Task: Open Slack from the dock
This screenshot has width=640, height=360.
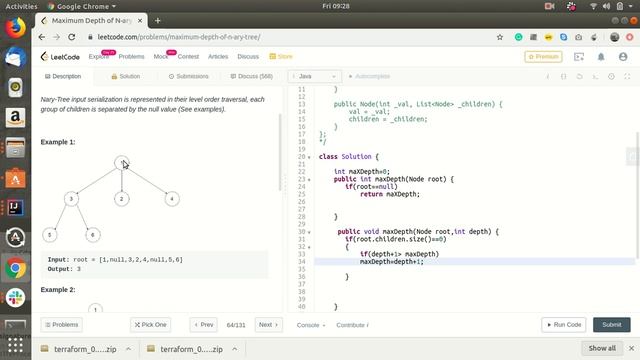Action: [15, 298]
